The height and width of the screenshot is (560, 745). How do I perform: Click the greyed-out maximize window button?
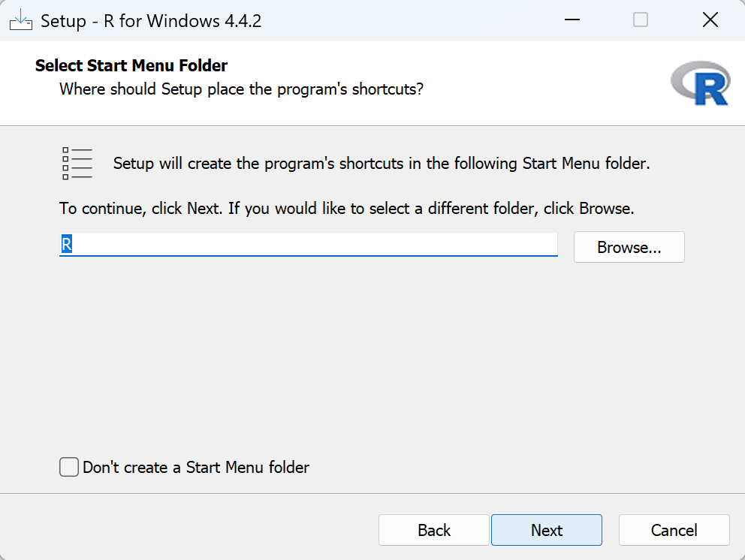(x=641, y=20)
